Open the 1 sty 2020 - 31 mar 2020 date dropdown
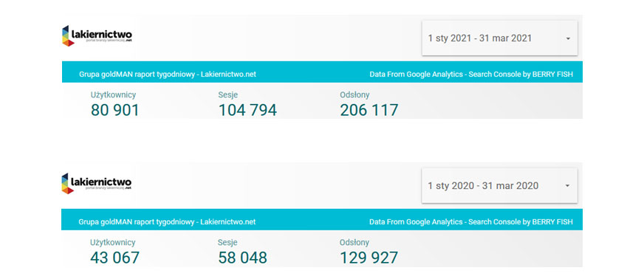The width and height of the screenshot is (644, 279). coord(499,185)
